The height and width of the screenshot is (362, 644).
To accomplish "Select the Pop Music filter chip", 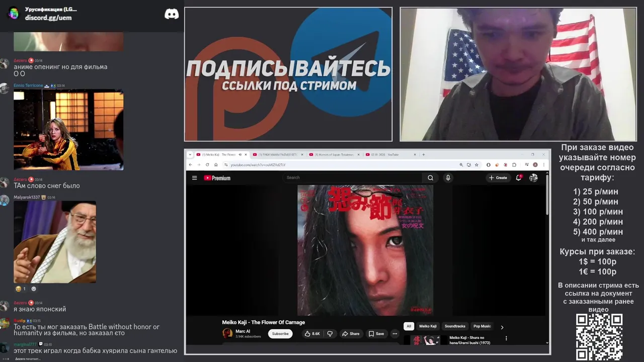I will (x=481, y=326).
